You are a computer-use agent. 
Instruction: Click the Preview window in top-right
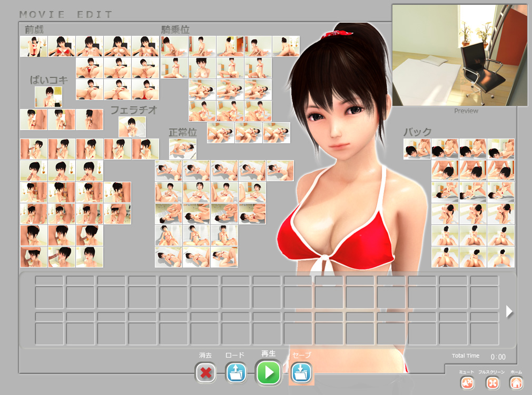459,55
